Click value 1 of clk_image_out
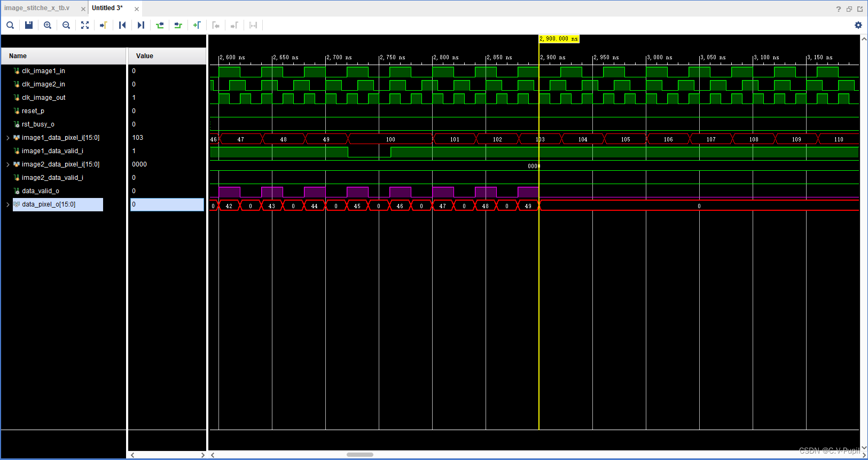 click(x=134, y=98)
